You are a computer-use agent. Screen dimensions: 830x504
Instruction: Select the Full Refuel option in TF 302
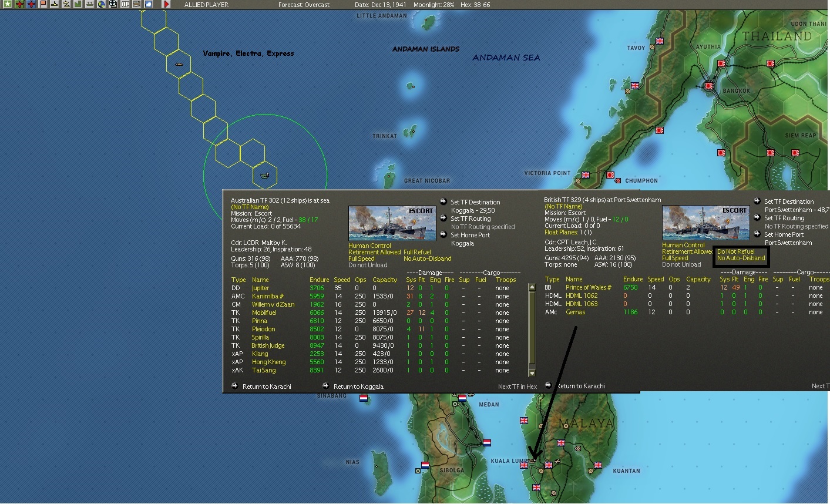coord(417,252)
